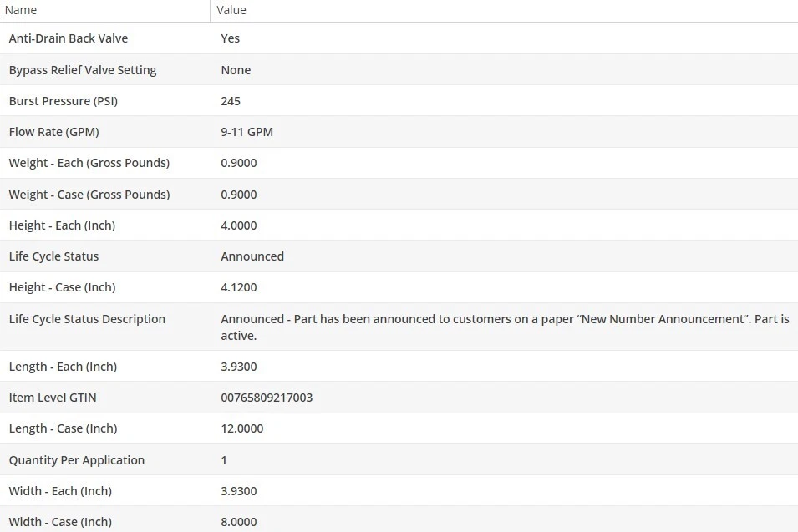Select the Anti-Drain Back Valve label
This screenshot has height=532, width=798.
click(69, 38)
